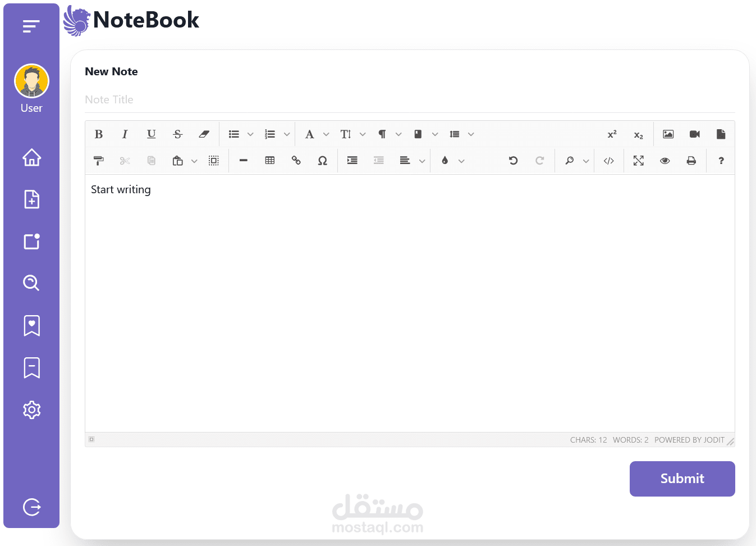Expand the line height dropdown arrow
The height and width of the screenshot is (546, 756).
click(x=471, y=134)
